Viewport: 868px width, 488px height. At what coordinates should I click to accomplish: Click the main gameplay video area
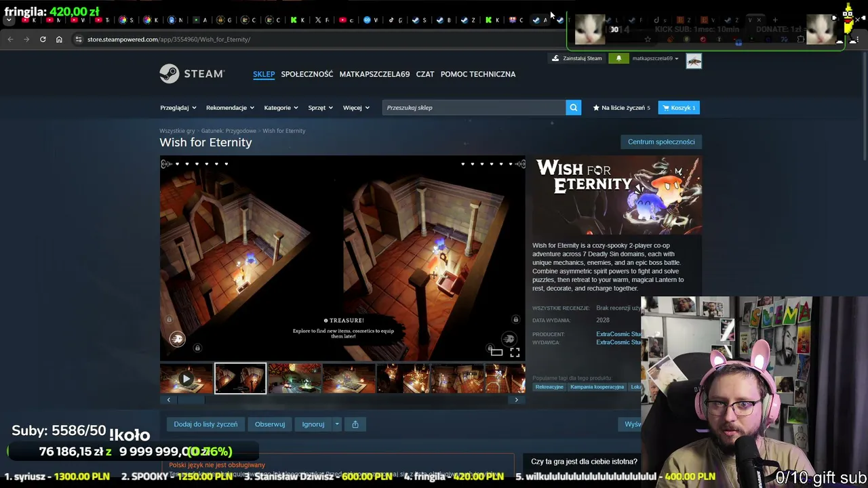tap(342, 258)
